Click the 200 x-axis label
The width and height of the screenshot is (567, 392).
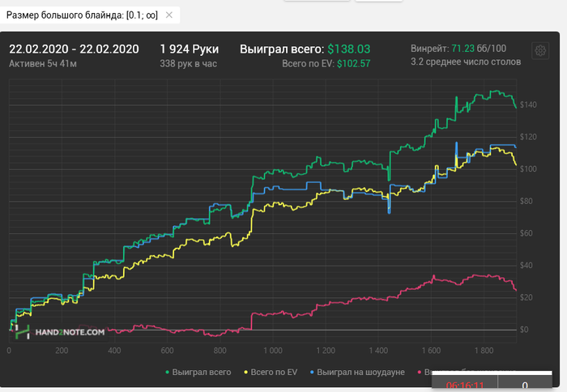point(62,351)
